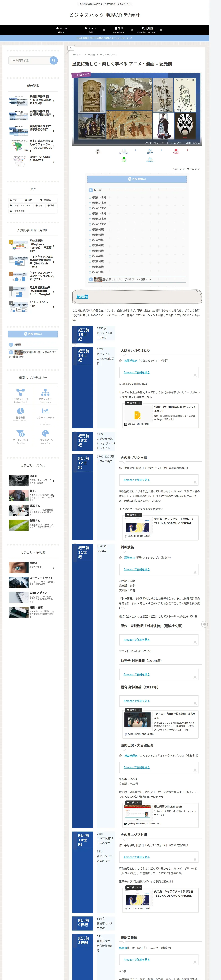Open the 情報源 (Intelligence source) menu item

click(148, 30)
